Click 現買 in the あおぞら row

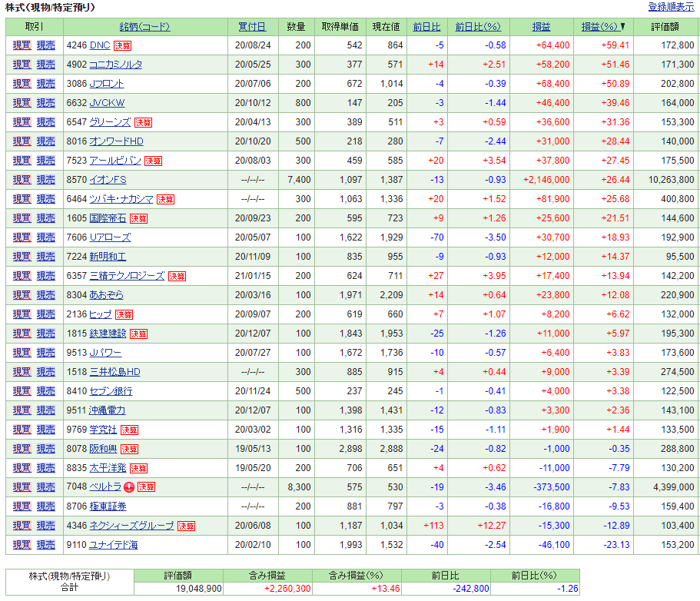click(22, 294)
